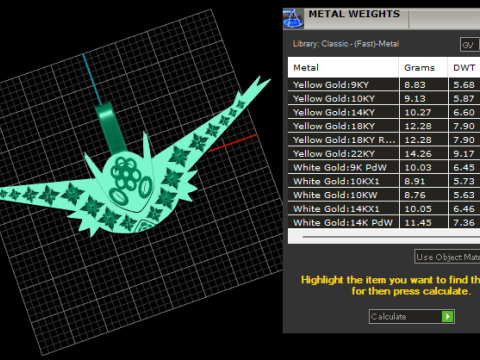
Task: Select the Yellow Gold:10KY row
Action: [384, 98]
